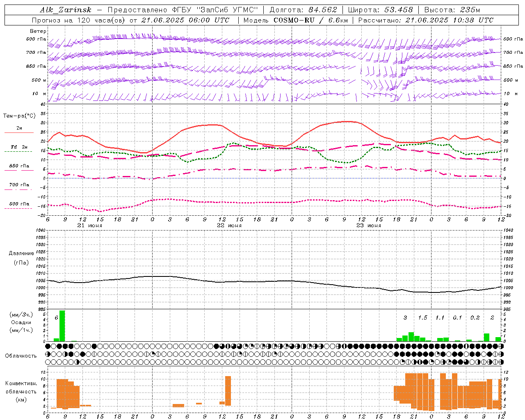Click the station title Alk_Zarinsk
This screenshot has height=420, width=525.
(66, 10)
